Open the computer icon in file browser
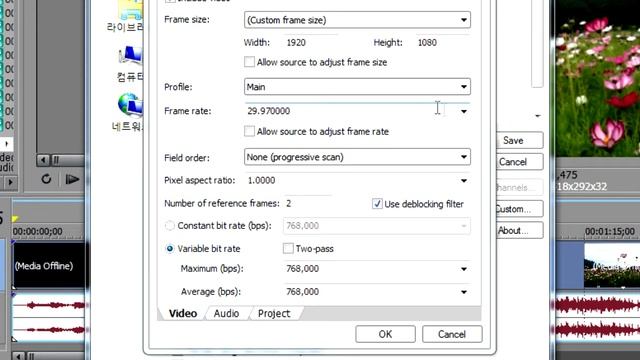 130,56
